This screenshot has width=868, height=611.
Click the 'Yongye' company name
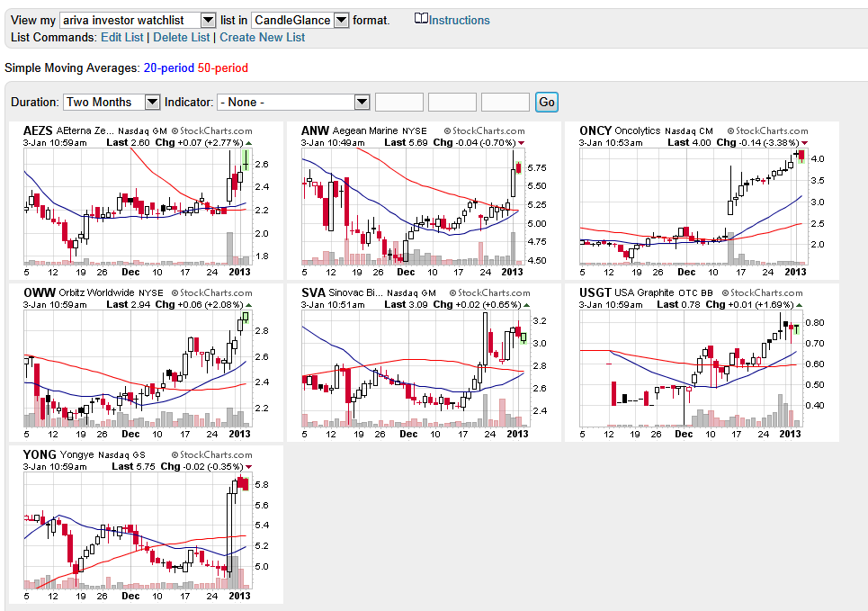click(76, 454)
